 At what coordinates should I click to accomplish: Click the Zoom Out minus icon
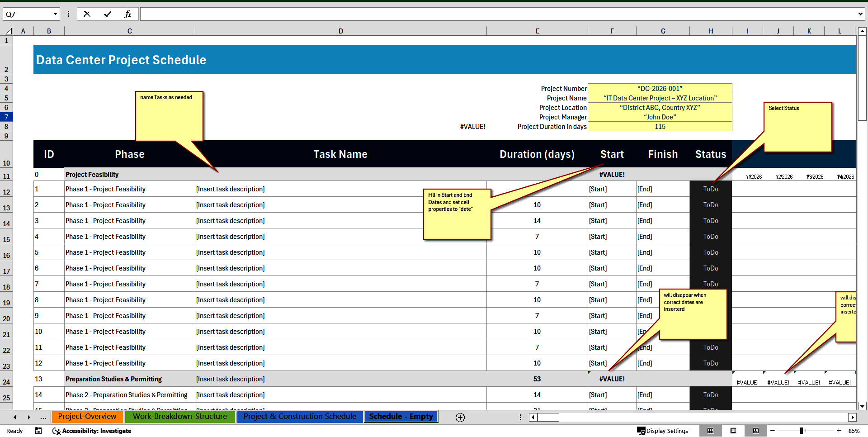pyautogui.click(x=773, y=431)
